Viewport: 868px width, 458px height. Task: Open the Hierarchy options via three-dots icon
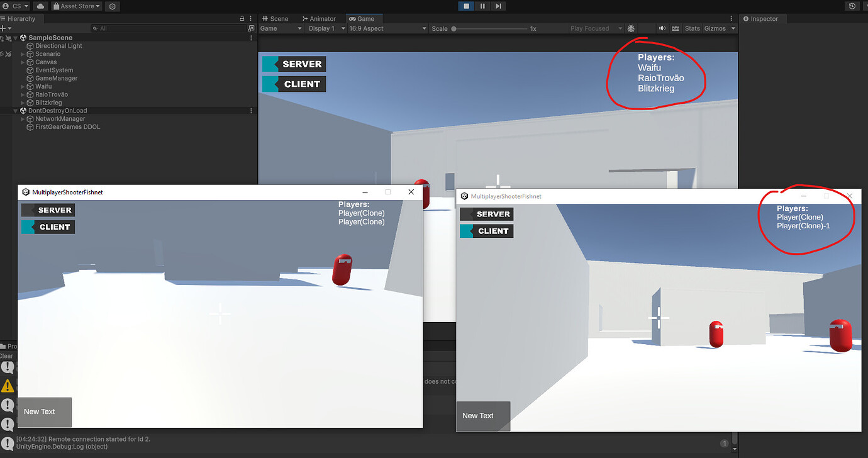pyautogui.click(x=250, y=18)
